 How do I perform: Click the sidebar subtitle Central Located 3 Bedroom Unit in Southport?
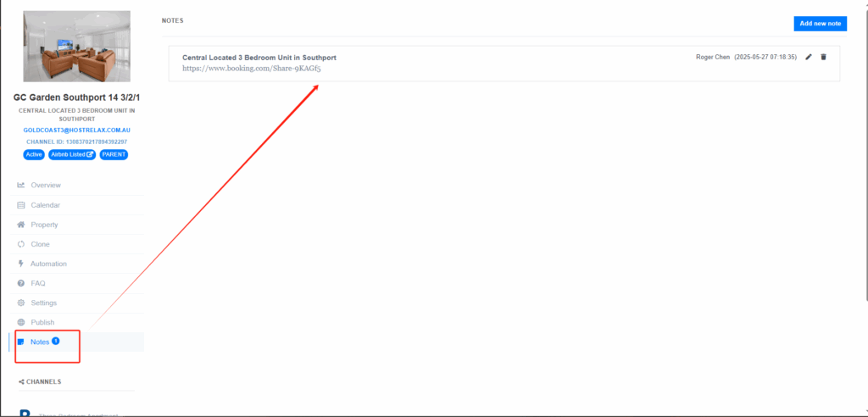77,114
